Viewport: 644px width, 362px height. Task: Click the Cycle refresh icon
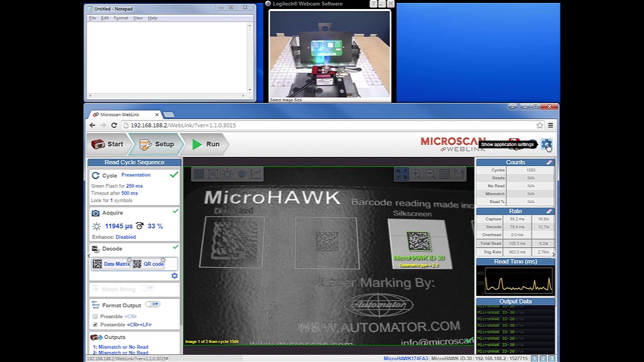click(96, 175)
